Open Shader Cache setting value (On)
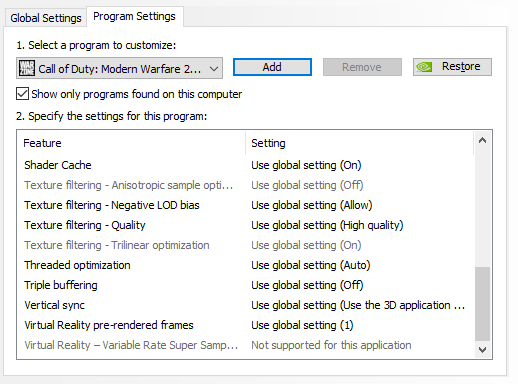 point(306,165)
